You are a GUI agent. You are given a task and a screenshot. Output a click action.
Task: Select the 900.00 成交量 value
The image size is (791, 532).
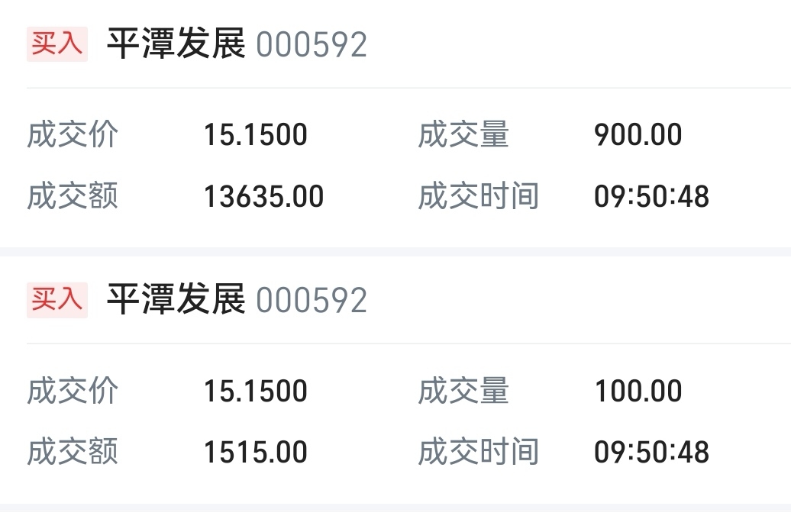coord(638,135)
